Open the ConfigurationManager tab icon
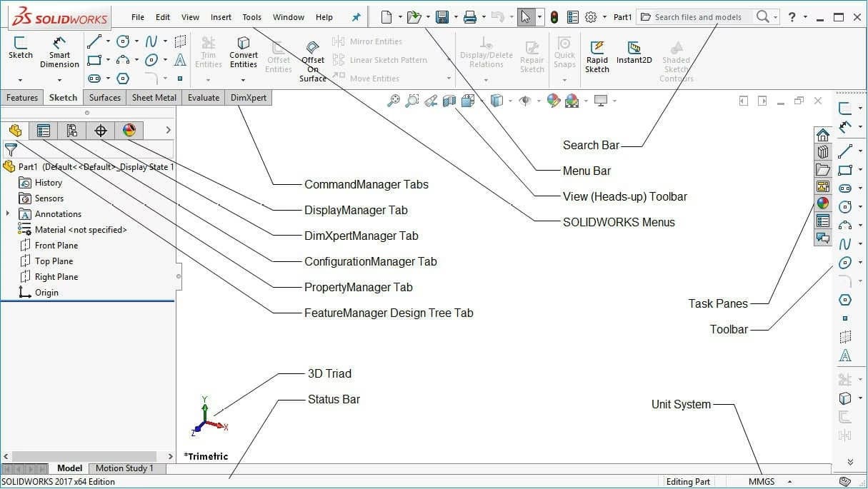Screen dimensions: 868x489 (72, 130)
